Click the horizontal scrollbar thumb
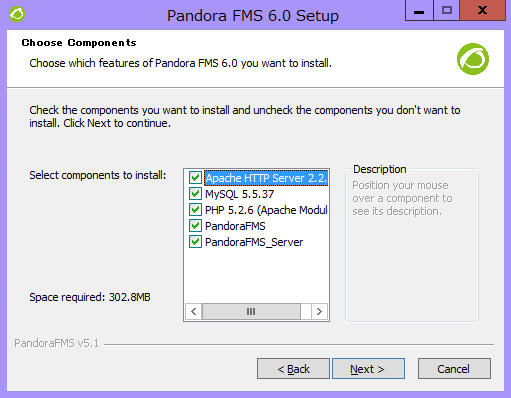511x398 pixels. coord(251,311)
